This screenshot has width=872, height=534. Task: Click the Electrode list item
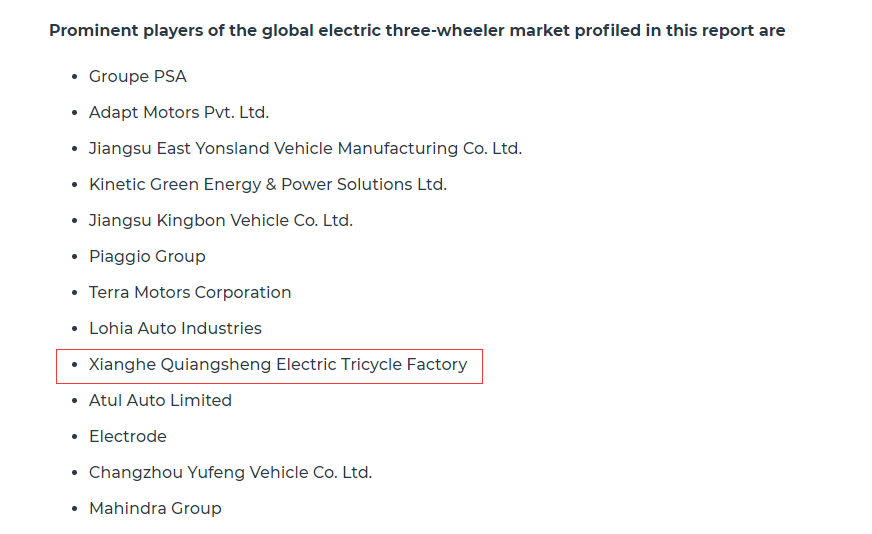click(128, 436)
